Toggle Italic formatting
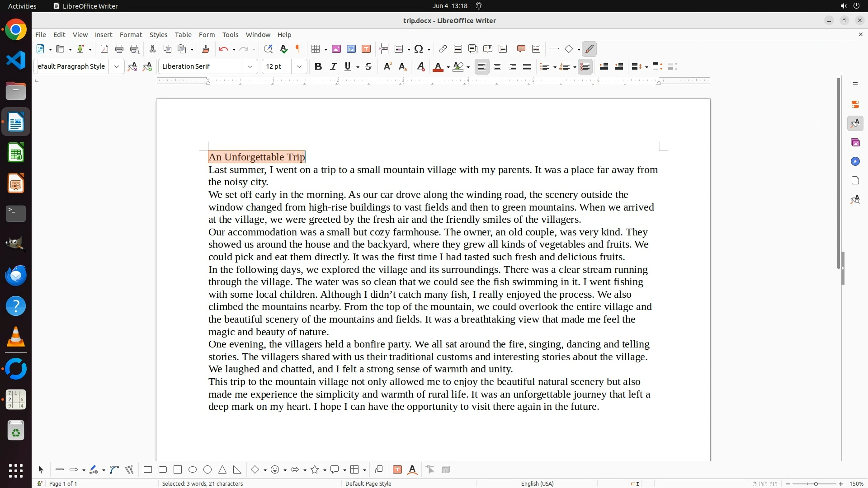868x488 pixels. [x=334, y=66]
